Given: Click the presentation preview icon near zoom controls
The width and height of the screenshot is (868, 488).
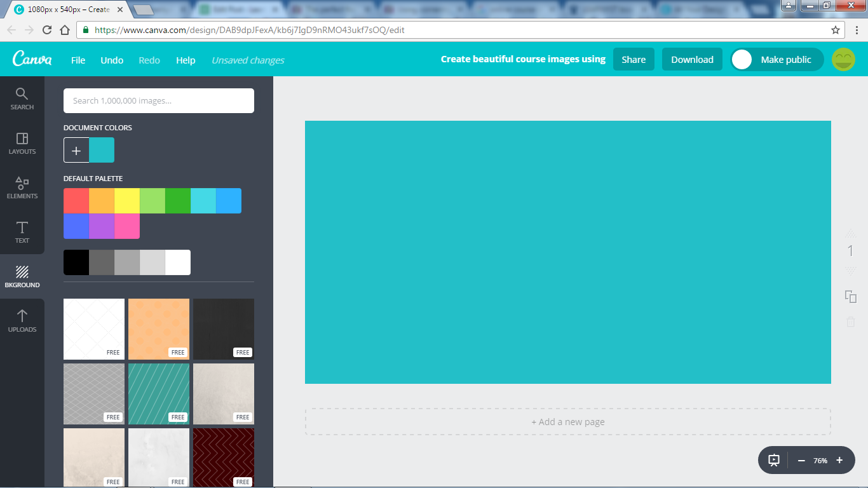Looking at the screenshot, I should (773, 460).
